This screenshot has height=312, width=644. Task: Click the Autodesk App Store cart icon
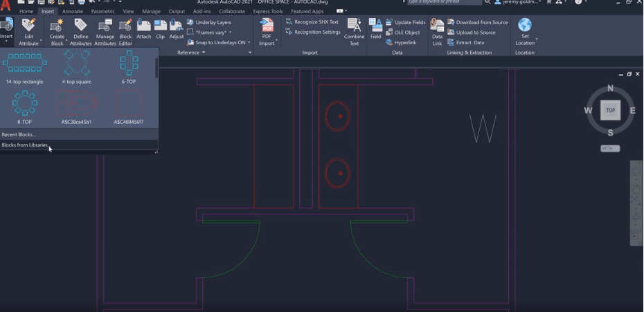tap(548, 2)
